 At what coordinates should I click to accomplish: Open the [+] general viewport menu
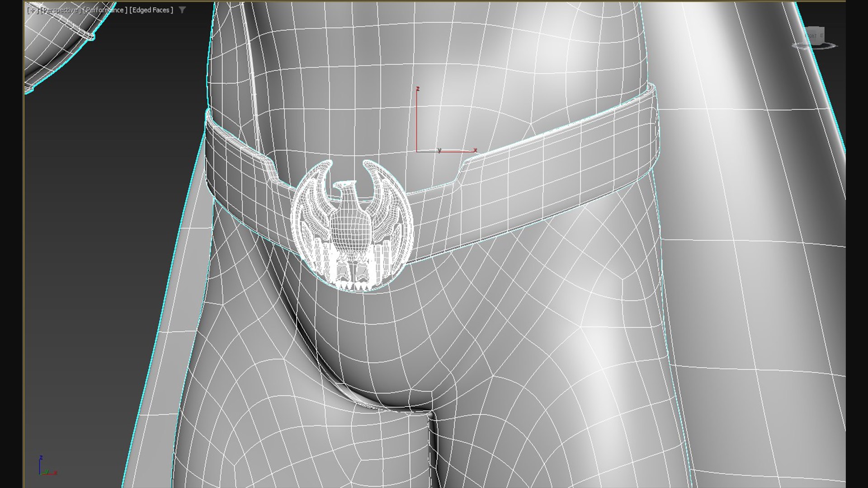pos(33,10)
